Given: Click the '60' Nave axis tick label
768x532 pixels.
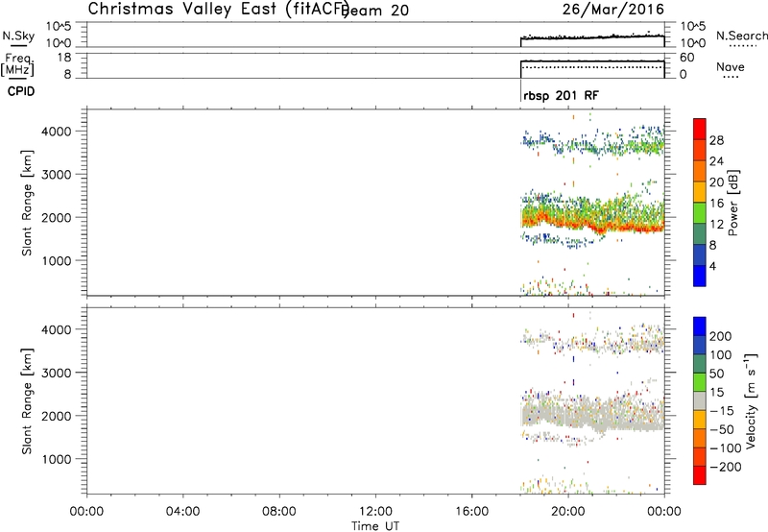Looking at the screenshot, I should tap(686, 58).
